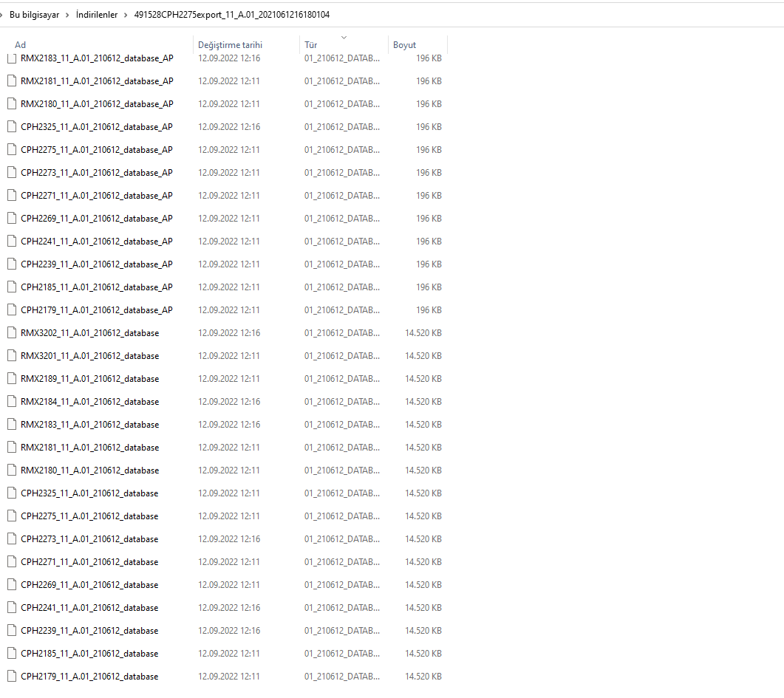
Task: Click current folder 491528CPH2275export breadcrumb
Action: pos(232,15)
